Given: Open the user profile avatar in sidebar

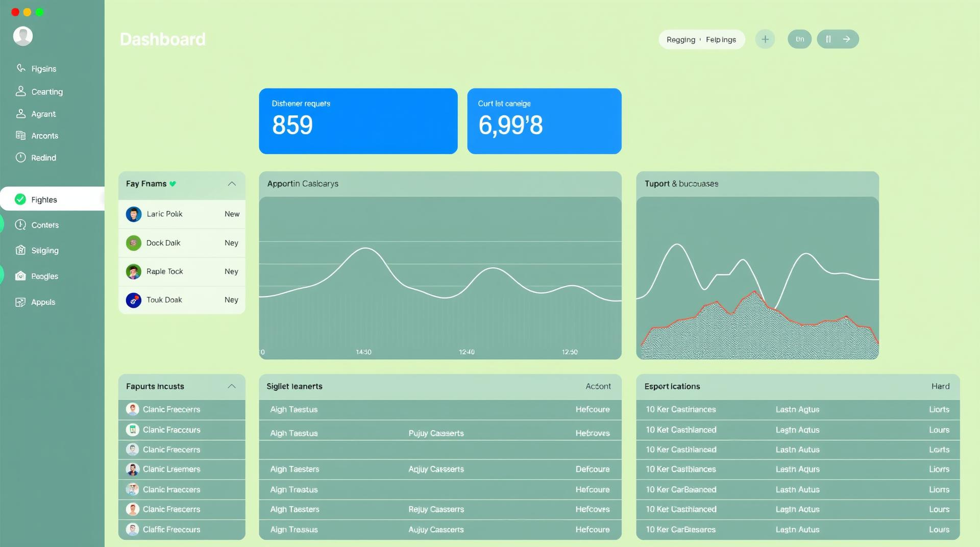Looking at the screenshot, I should (x=23, y=36).
